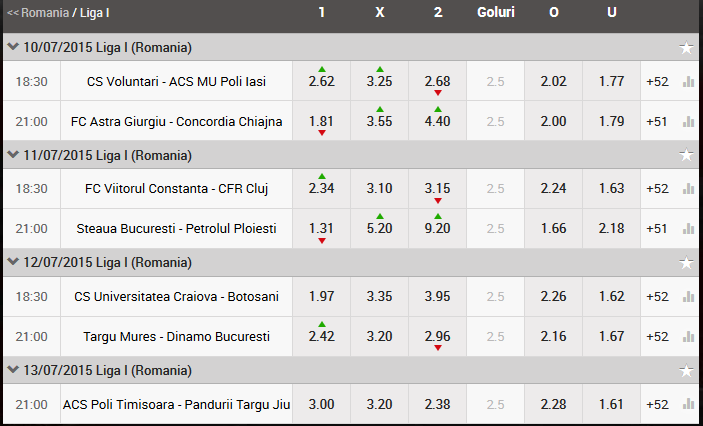Open statistics chart for Steaua Bucuresti match

pyautogui.click(x=688, y=229)
